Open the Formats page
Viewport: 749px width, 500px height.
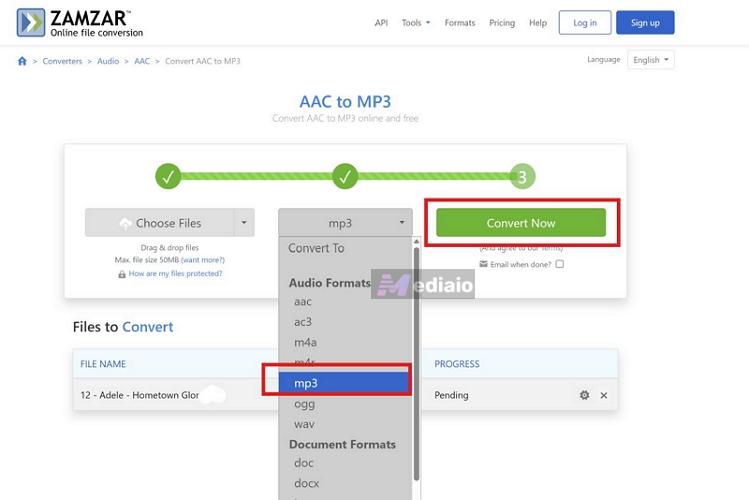[460, 23]
